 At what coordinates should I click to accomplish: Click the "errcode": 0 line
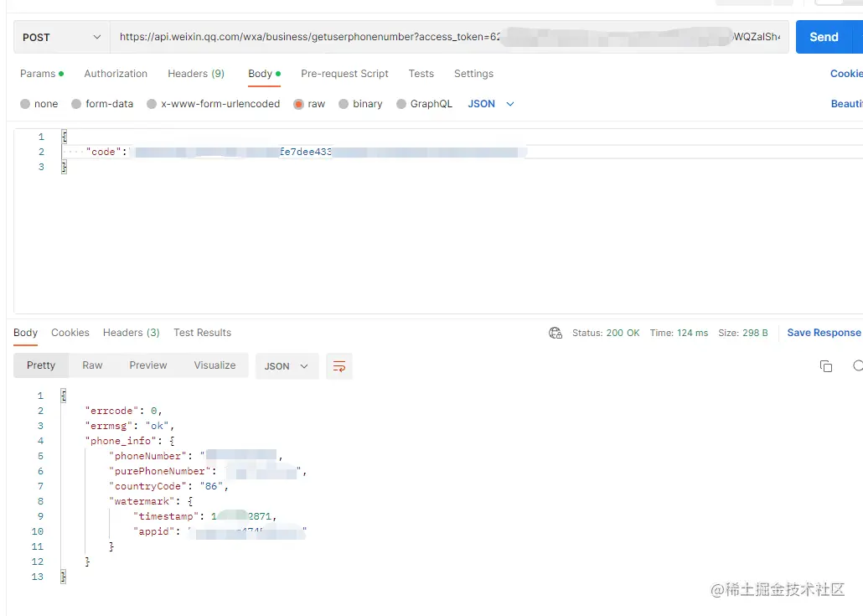point(123,412)
